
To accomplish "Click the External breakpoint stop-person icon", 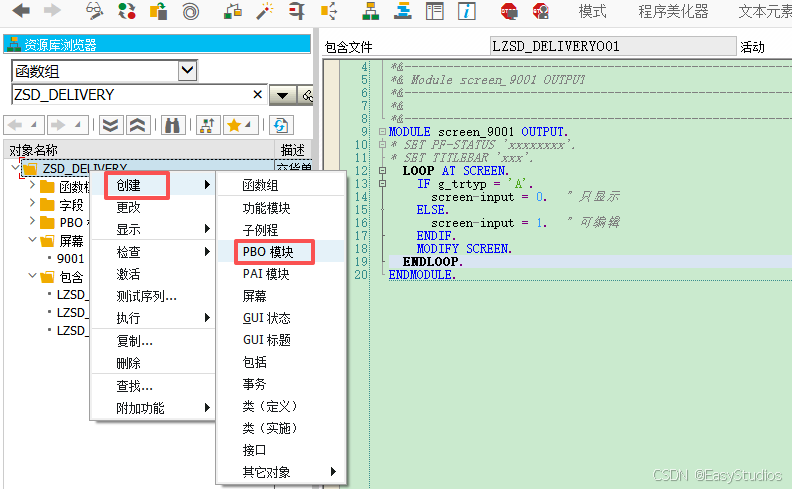I will 540,11.
